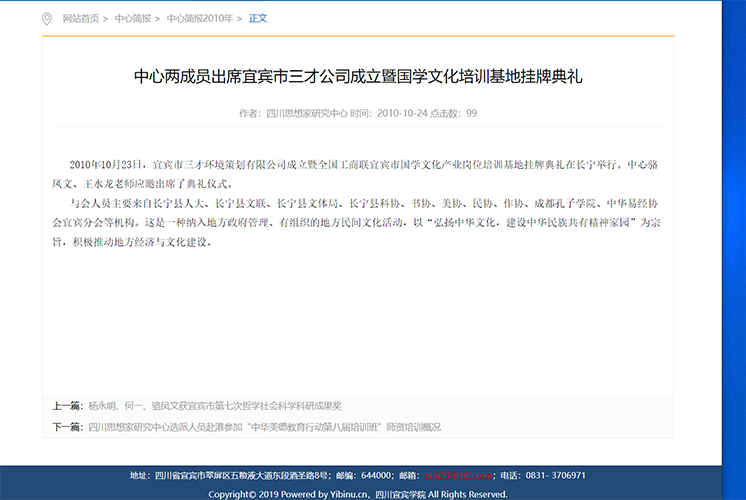746x500 pixels.
Task: Click the view count 点击数: 99
Action: 453,113
